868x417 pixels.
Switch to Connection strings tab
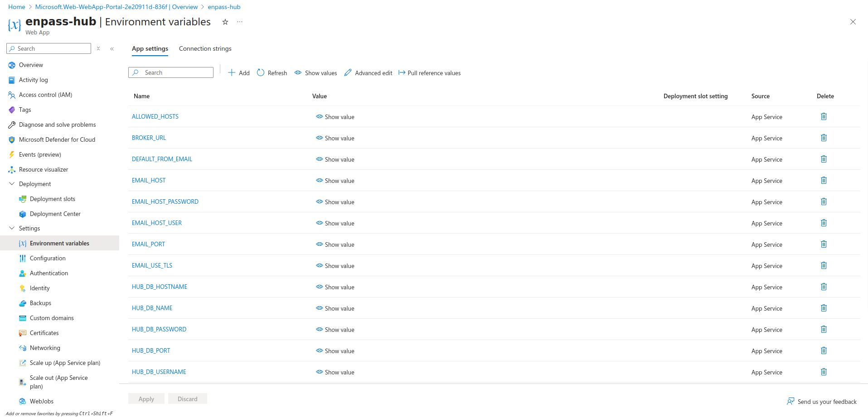tap(205, 49)
